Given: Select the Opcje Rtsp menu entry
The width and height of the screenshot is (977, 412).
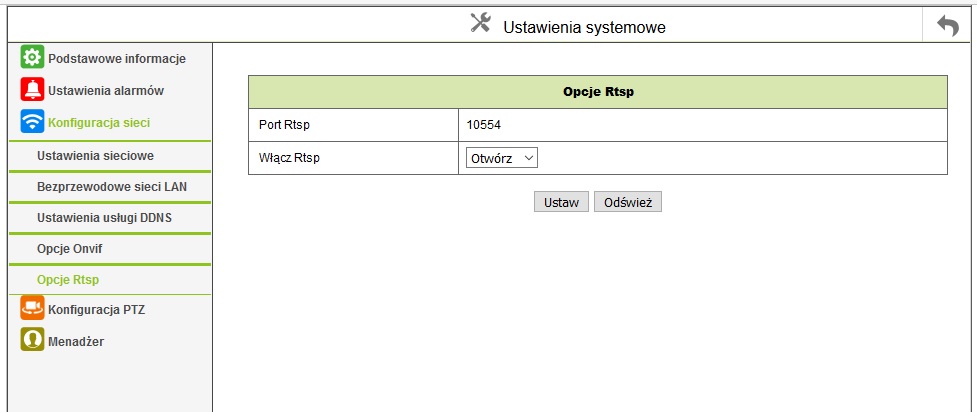Looking at the screenshot, I should click(x=68, y=280).
